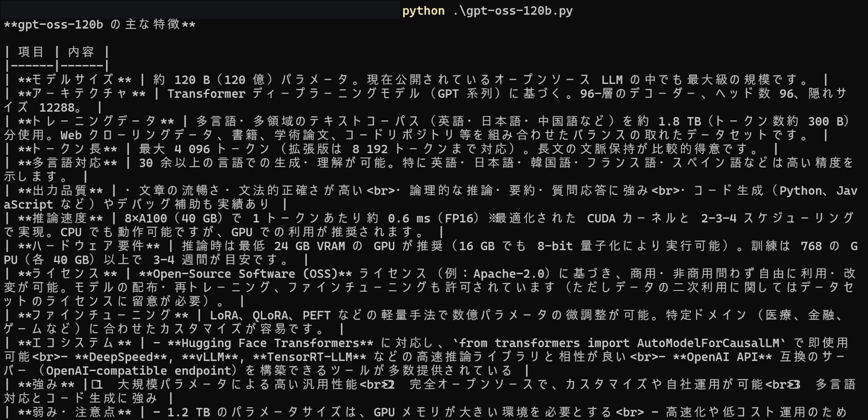Click the row label "**ハードウェア要件**"
This screenshot has height=420, width=868.
pos(89,246)
